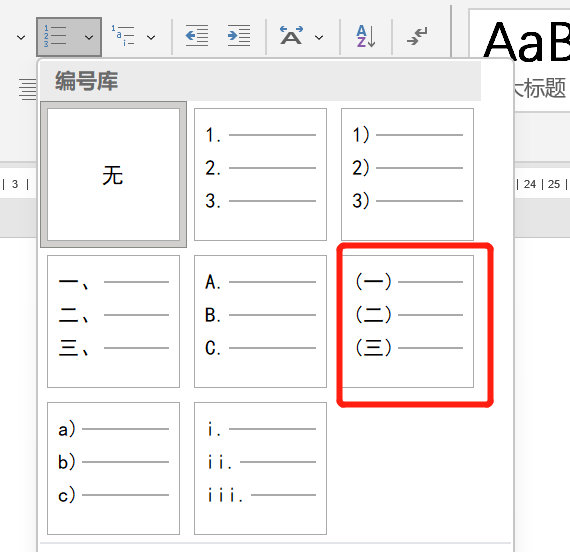Pick the 一、二、三、 numbering format

coord(113,321)
